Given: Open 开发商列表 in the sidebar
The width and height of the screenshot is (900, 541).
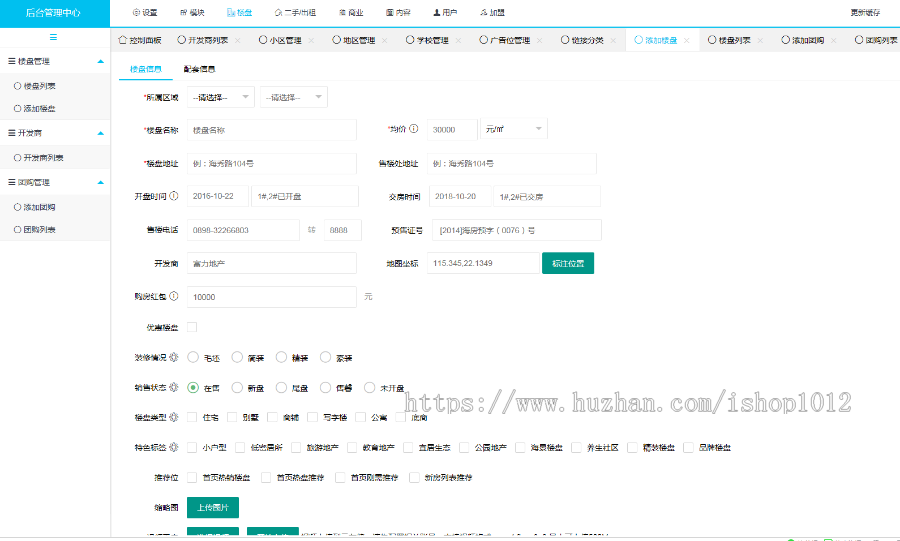Looking at the screenshot, I should (x=44, y=158).
